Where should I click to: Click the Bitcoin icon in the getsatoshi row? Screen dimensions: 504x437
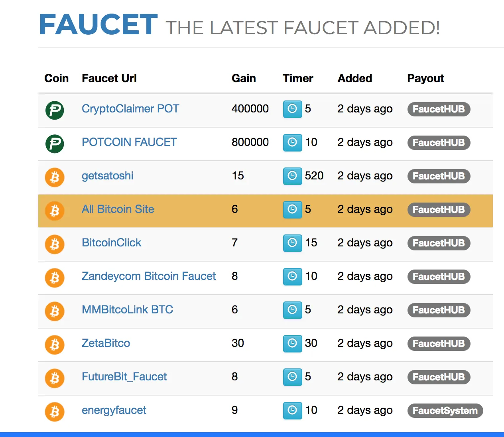click(55, 177)
